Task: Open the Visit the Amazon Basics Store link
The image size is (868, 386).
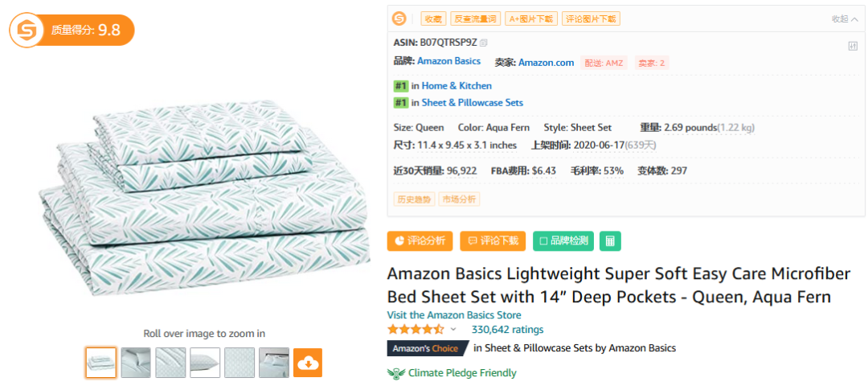Action: point(454,315)
